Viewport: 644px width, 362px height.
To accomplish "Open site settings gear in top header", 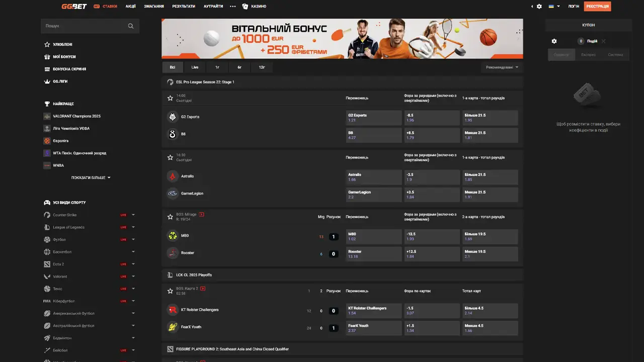I will (539, 7).
